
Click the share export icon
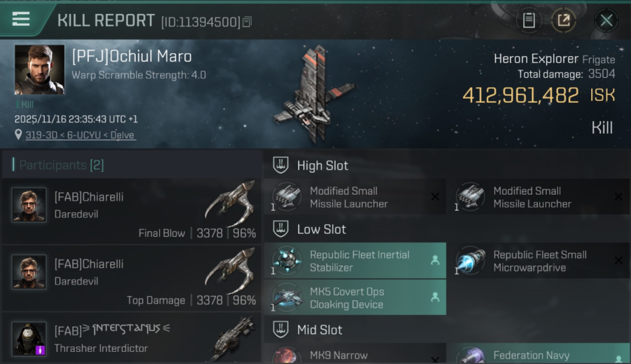point(564,20)
